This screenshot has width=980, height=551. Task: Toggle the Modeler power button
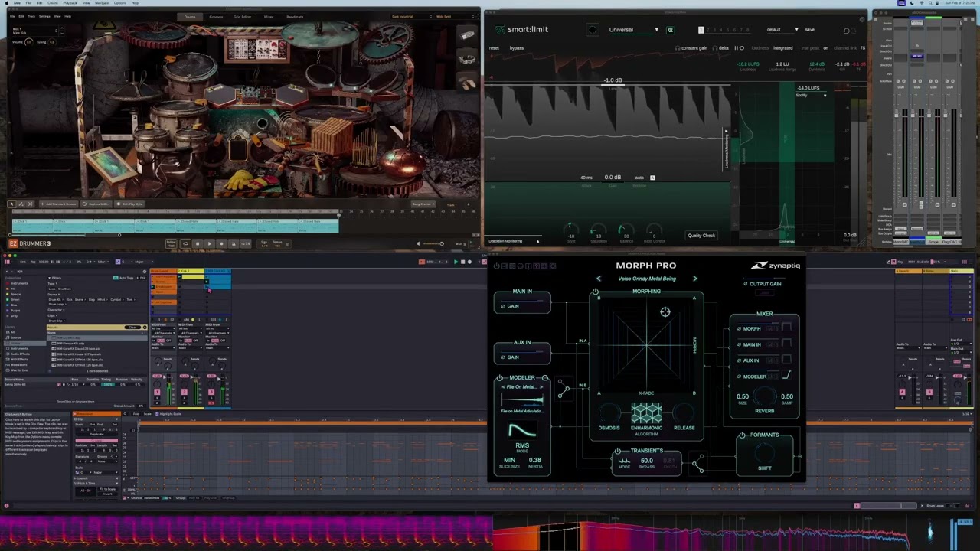(499, 378)
